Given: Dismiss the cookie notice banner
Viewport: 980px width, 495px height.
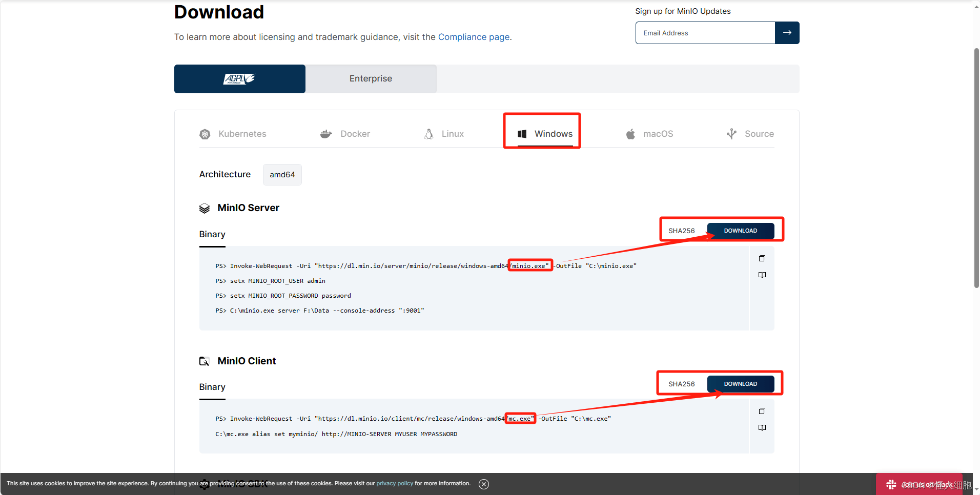Looking at the screenshot, I should pos(484,484).
